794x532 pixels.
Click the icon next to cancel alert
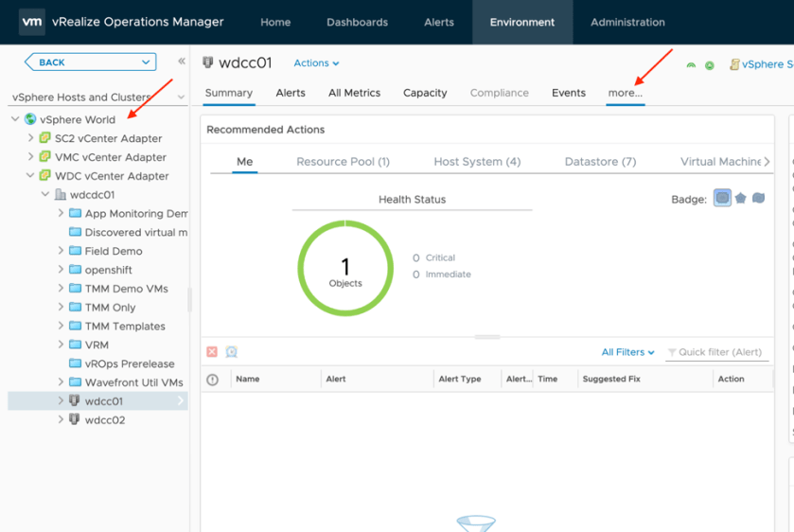click(231, 352)
